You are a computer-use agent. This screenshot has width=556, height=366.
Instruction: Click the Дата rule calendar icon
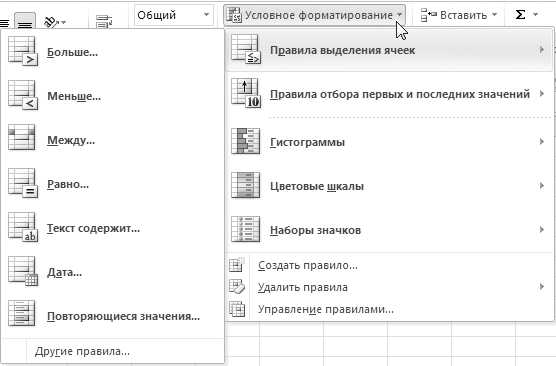pos(23,271)
